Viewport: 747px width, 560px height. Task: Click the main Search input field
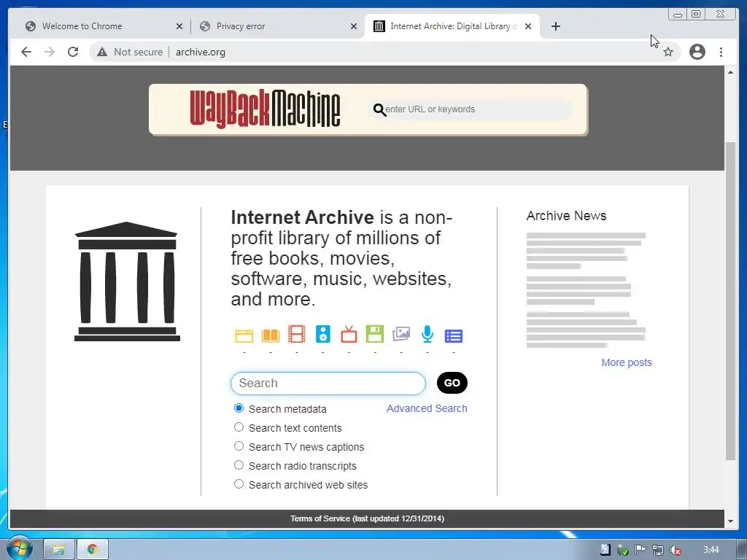click(x=328, y=384)
